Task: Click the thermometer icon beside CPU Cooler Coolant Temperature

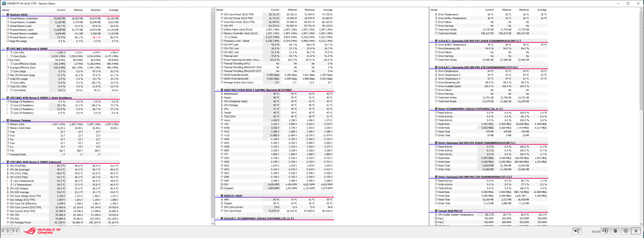Action: tap(436, 214)
